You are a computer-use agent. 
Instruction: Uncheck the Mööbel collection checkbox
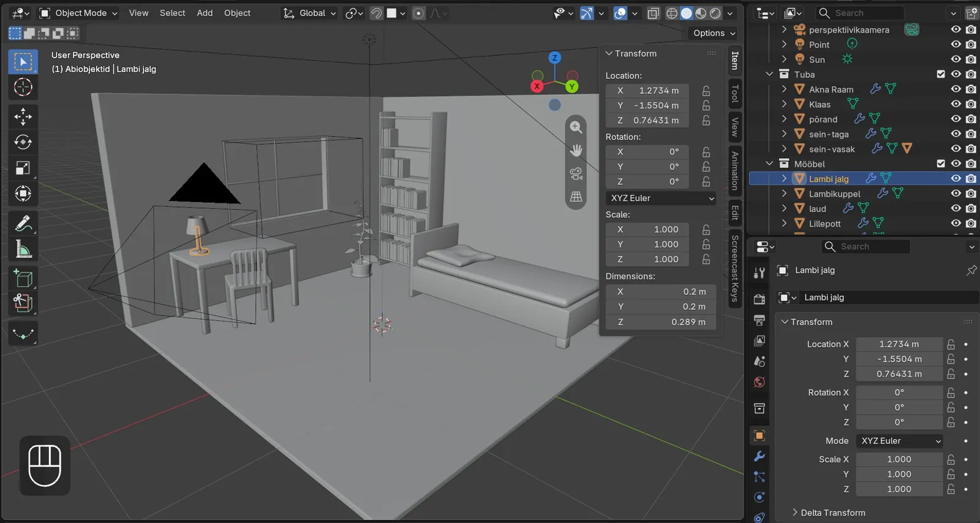pos(941,164)
